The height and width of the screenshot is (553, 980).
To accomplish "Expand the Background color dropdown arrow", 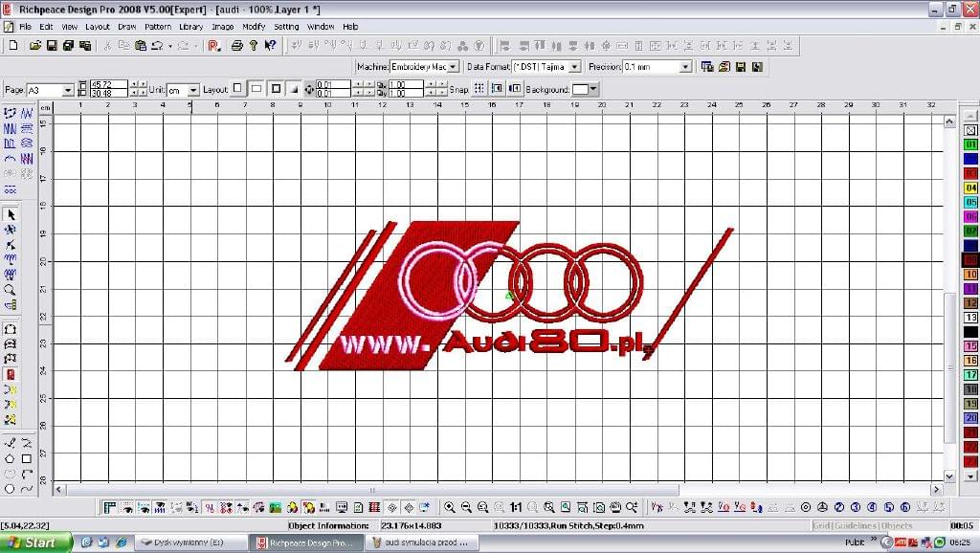I will click(x=593, y=89).
